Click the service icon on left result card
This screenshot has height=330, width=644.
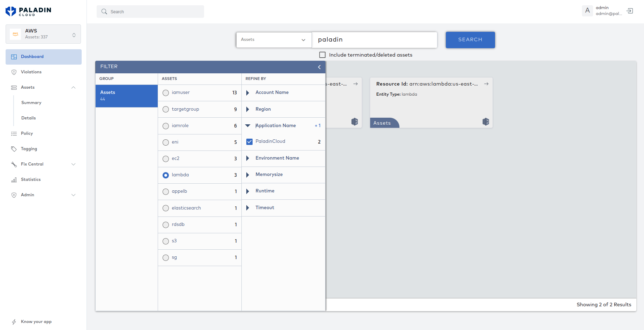click(354, 122)
